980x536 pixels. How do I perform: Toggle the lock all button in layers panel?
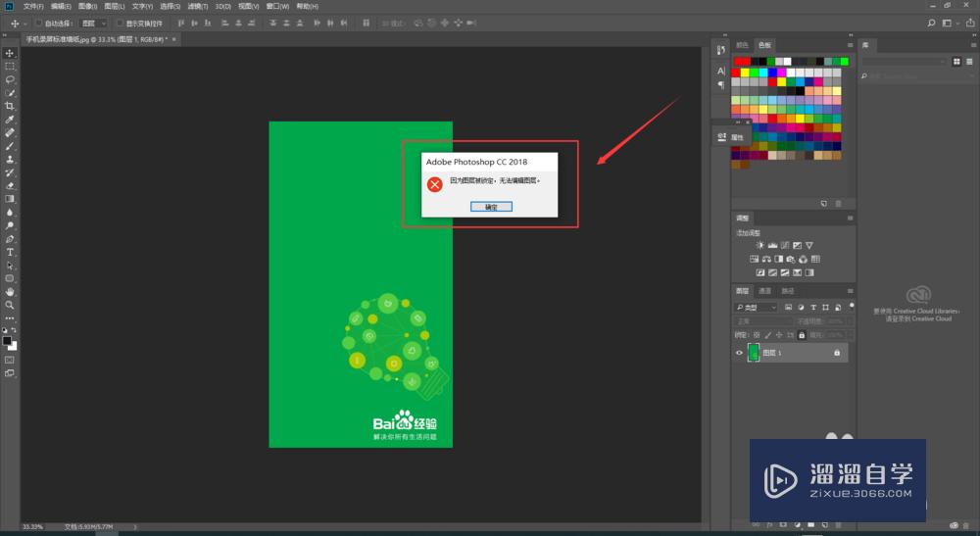tap(803, 334)
